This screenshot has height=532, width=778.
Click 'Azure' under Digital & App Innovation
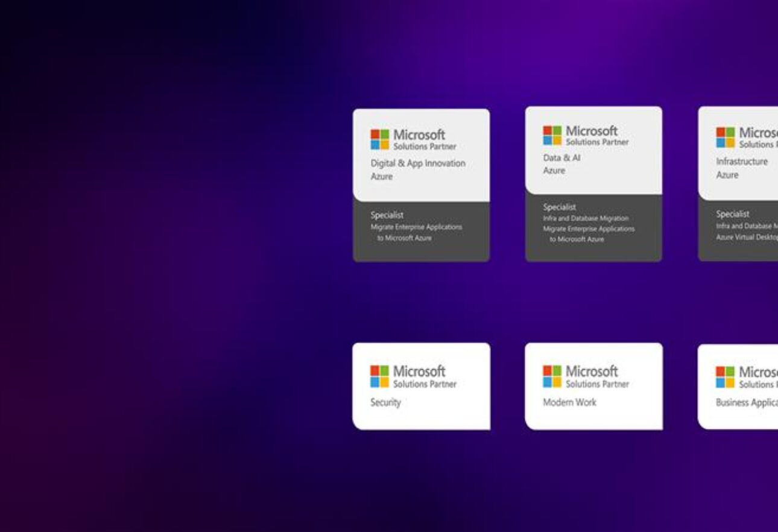(x=382, y=177)
